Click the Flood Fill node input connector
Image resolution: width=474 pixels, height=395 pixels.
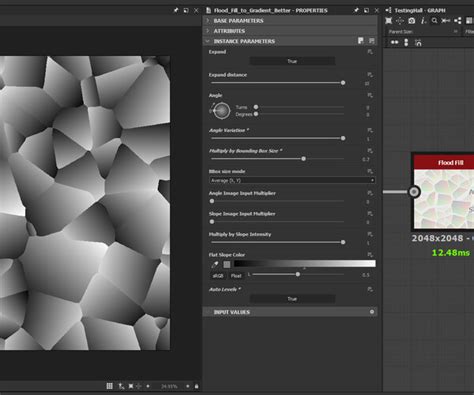(414, 192)
